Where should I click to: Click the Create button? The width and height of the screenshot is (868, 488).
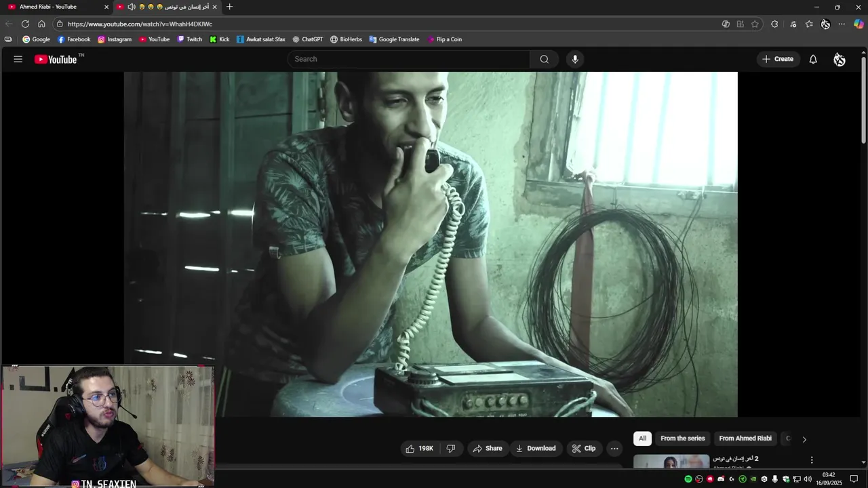[778, 59]
